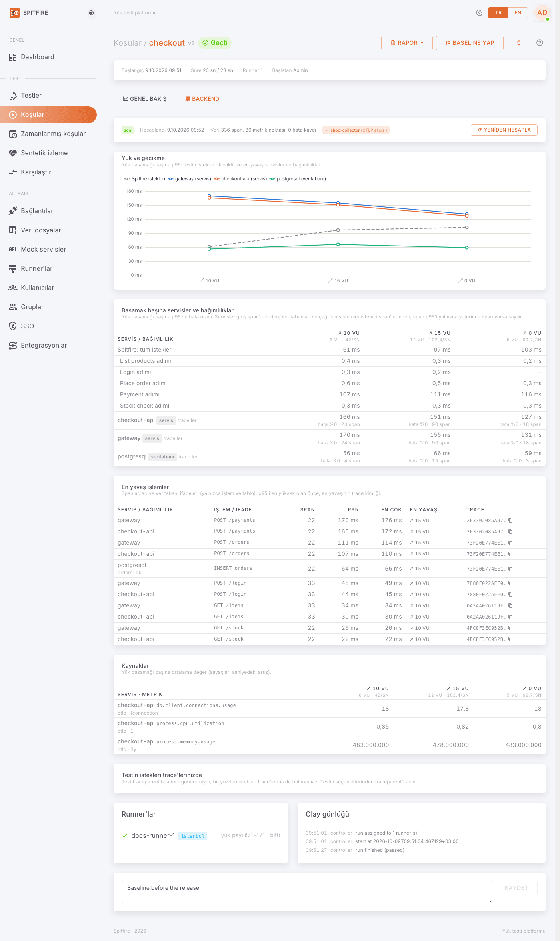Click the KAYDET button

click(x=516, y=888)
